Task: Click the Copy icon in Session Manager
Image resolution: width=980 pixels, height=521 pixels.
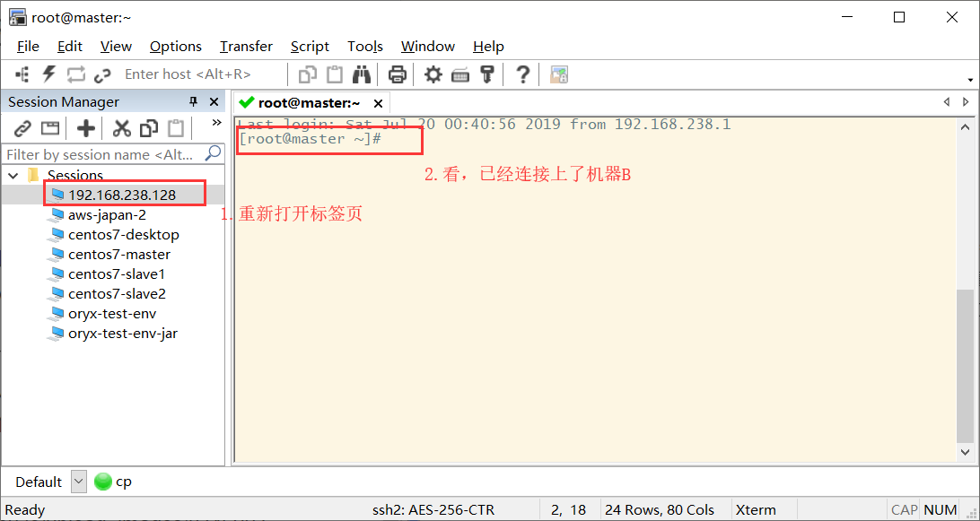Action: [149, 129]
